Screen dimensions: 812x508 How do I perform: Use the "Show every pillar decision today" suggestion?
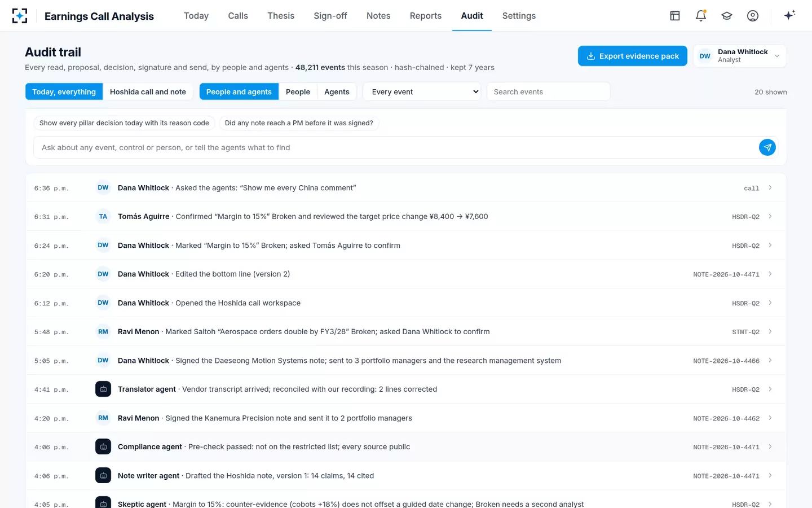click(124, 123)
